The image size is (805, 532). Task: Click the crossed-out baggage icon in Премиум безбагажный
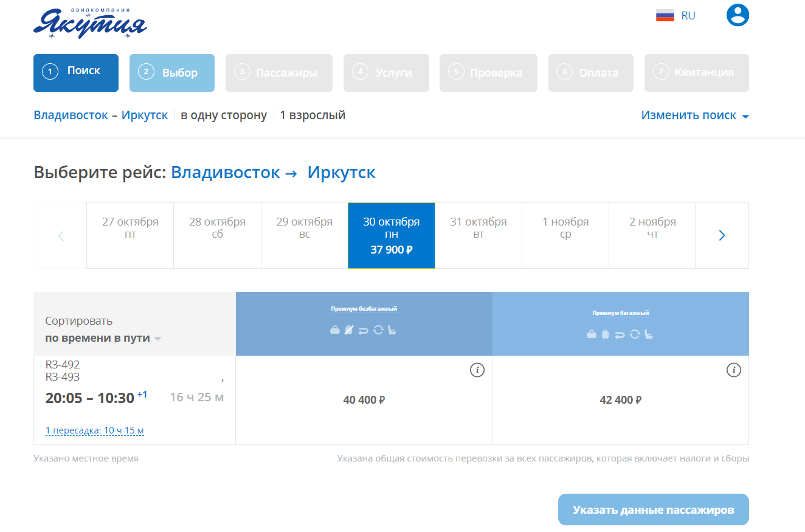(349, 330)
